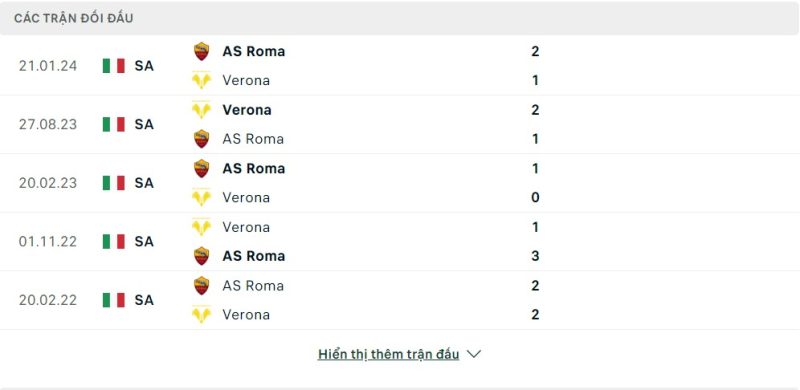Click Italian flag beside 01.11.22 match
This screenshot has width=800, height=390.
click(x=114, y=241)
